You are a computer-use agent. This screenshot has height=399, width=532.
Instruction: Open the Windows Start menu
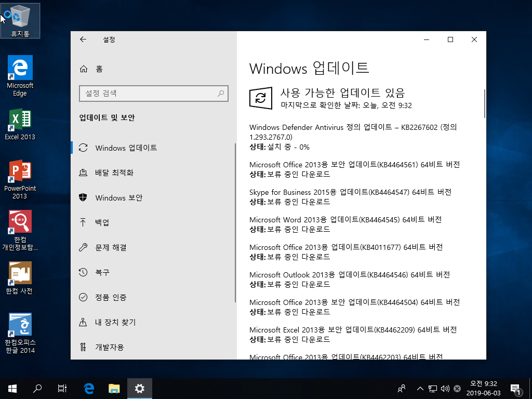point(12,389)
